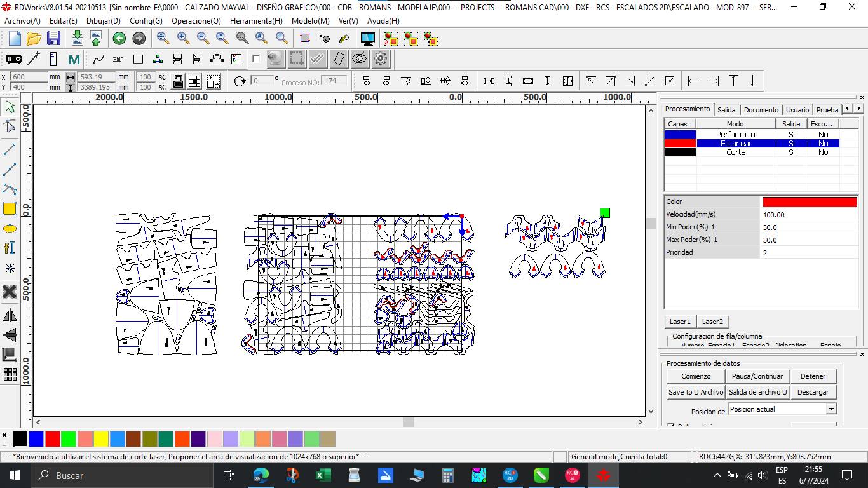The image size is (868, 488).
Task: Click the BMP toolbar icon
Action: (118, 59)
